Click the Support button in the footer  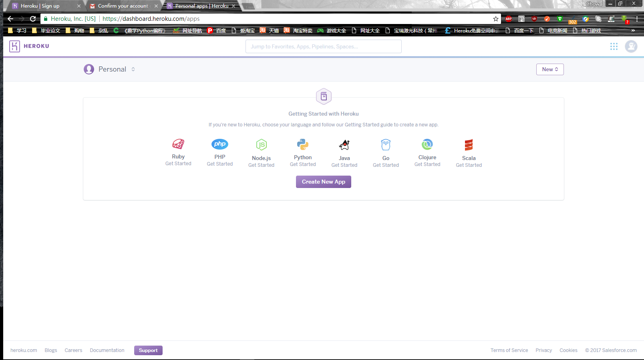[148, 350]
